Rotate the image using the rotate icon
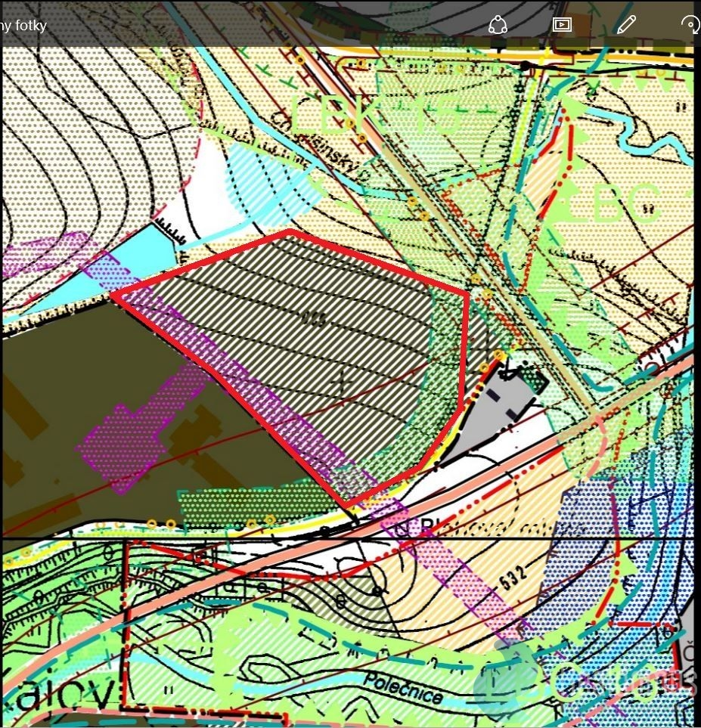Image resolution: width=701 pixels, height=728 pixels. 690,25
